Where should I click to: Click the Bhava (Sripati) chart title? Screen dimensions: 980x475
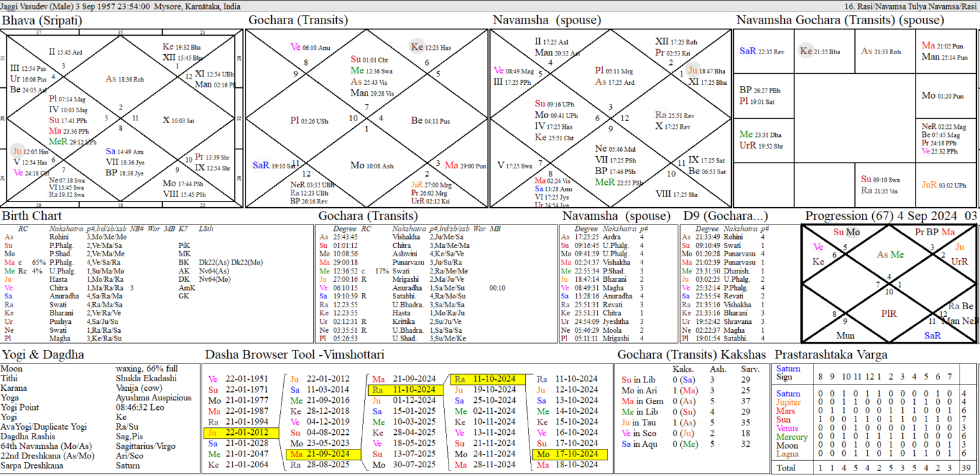tap(41, 20)
